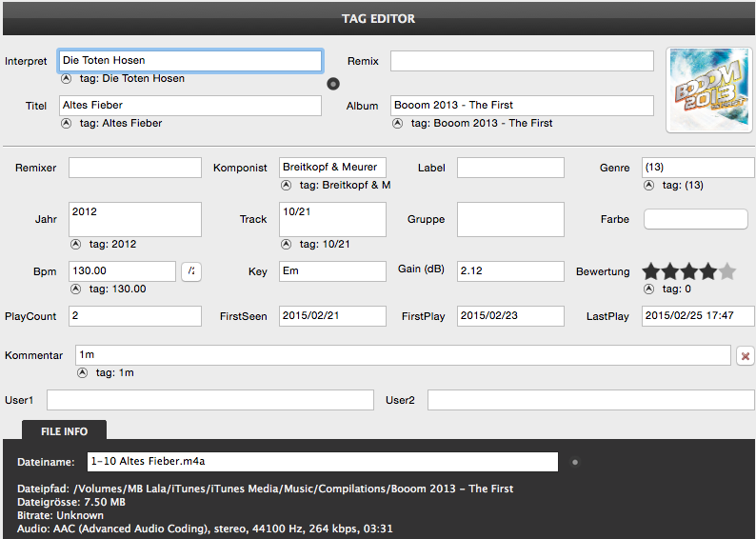756x539 pixels.
Task: Click the up-arrow icon beside Track tag
Action: click(x=286, y=245)
